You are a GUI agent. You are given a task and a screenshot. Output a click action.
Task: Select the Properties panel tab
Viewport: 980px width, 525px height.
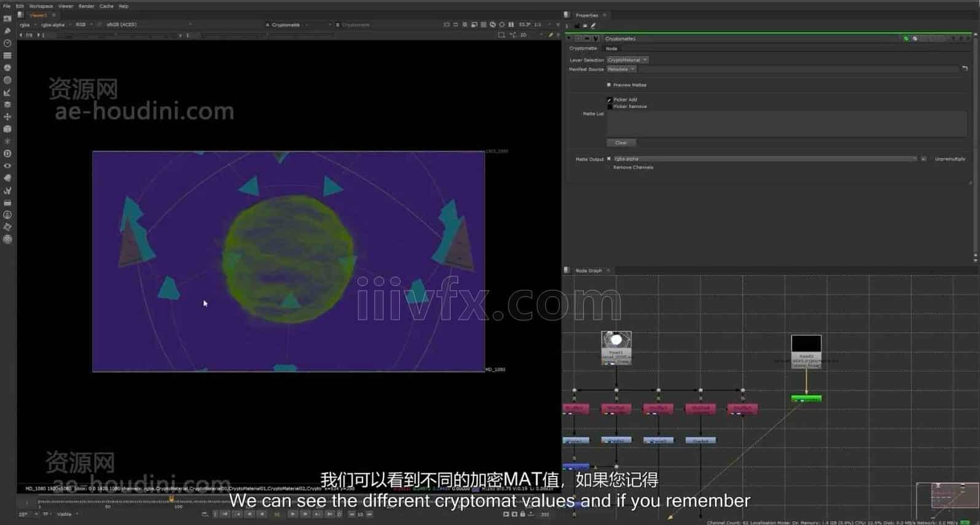(587, 15)
